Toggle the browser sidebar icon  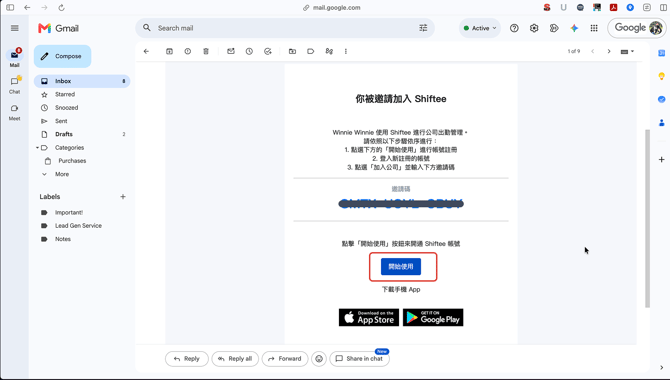coord(10,8)
